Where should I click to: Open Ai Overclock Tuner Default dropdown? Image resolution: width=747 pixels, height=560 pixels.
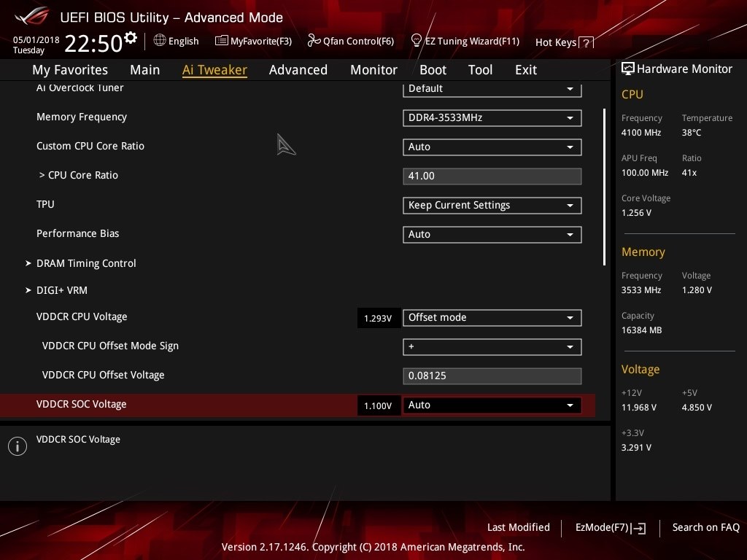(x=492, y=89)
